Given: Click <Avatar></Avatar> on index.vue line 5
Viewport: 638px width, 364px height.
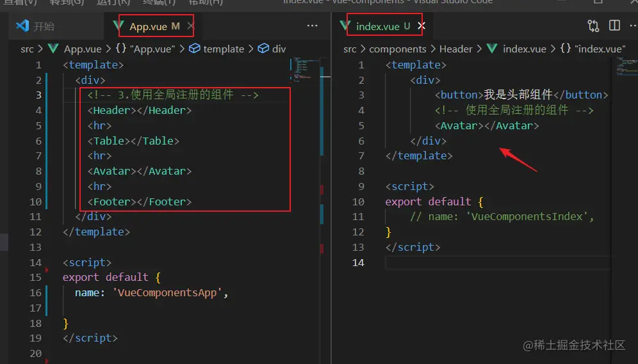Looking at the screenshot, I should coord(487,126).
